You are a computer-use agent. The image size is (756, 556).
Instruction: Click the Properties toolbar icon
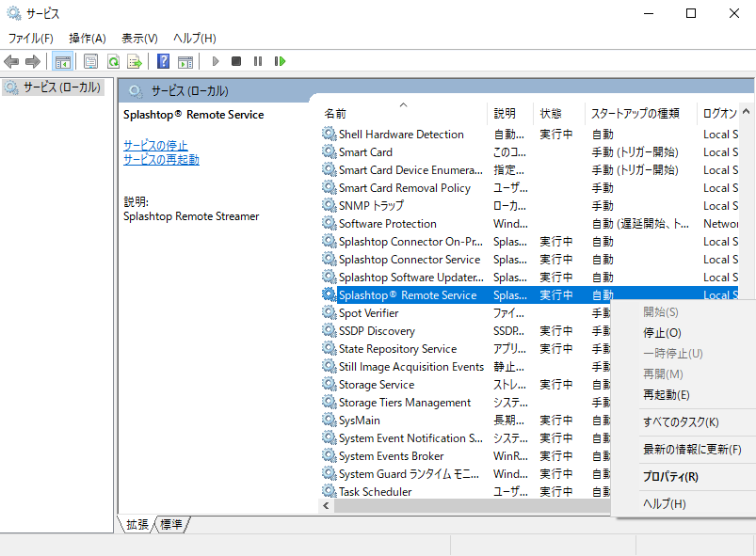(x=90, y=61)
